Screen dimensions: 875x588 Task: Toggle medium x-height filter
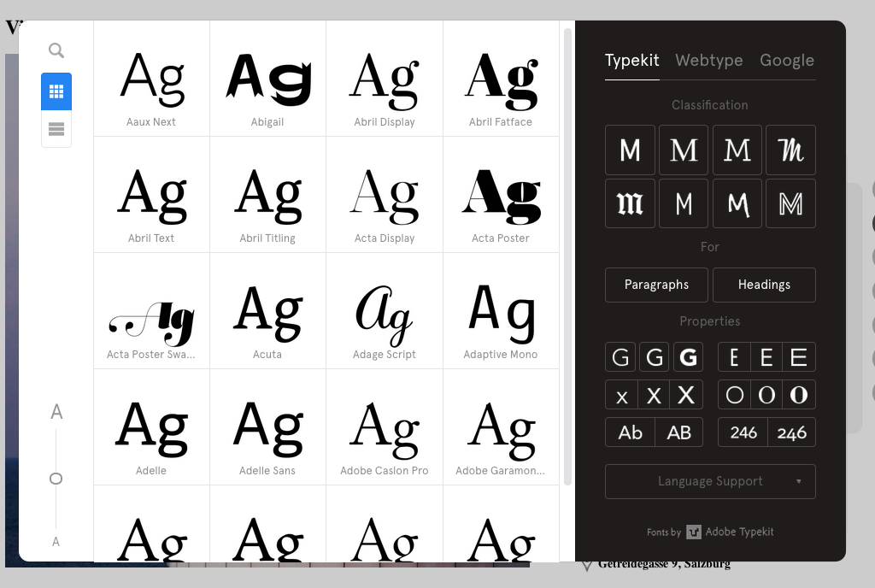click(654, 395)
